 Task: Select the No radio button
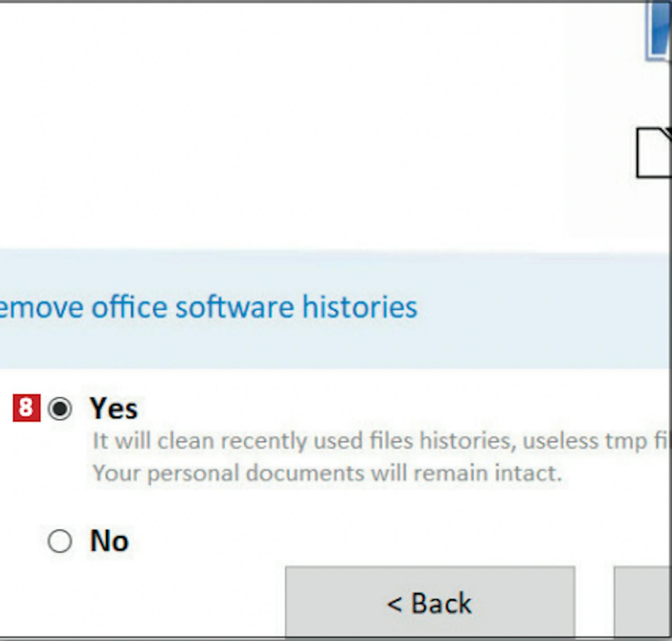(60, 541)
